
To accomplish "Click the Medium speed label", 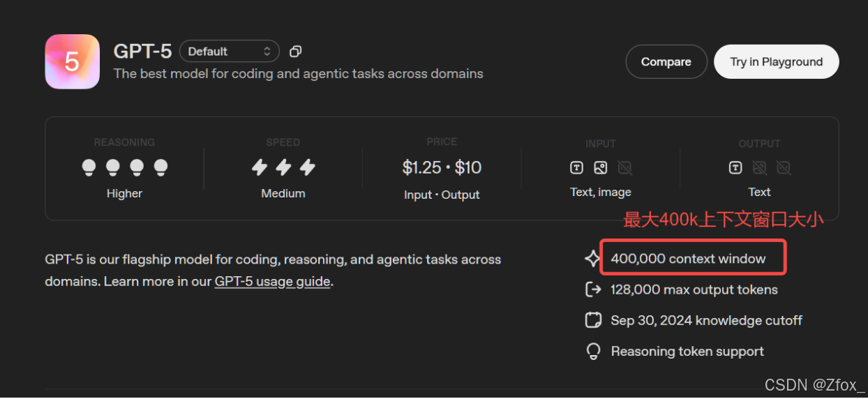I will pyautogui.click(x=283, y=193).
